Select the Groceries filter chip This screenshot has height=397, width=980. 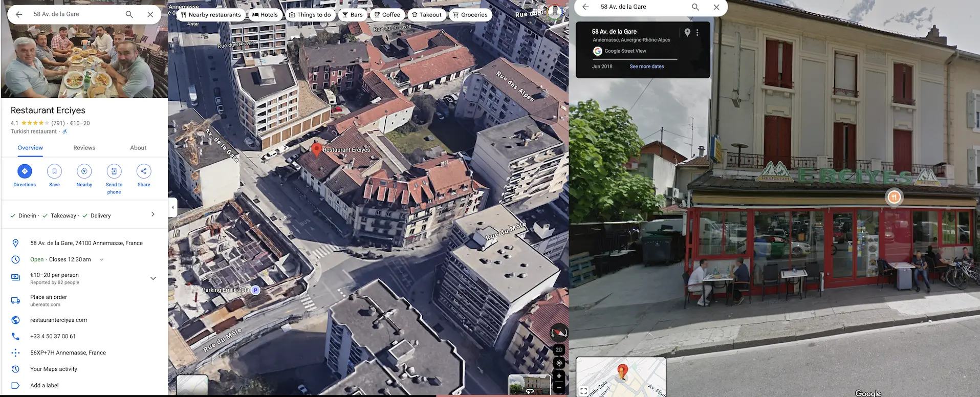point(470,15)
